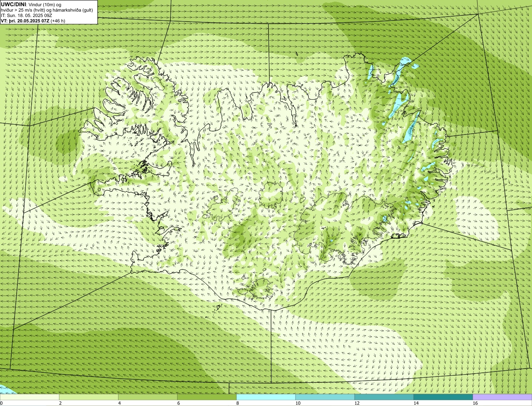The height and width of the screenshot is (406, 532).
Task: Click the 8–10 m/s light cyan swatch
Action: click(x=266, y=397)
